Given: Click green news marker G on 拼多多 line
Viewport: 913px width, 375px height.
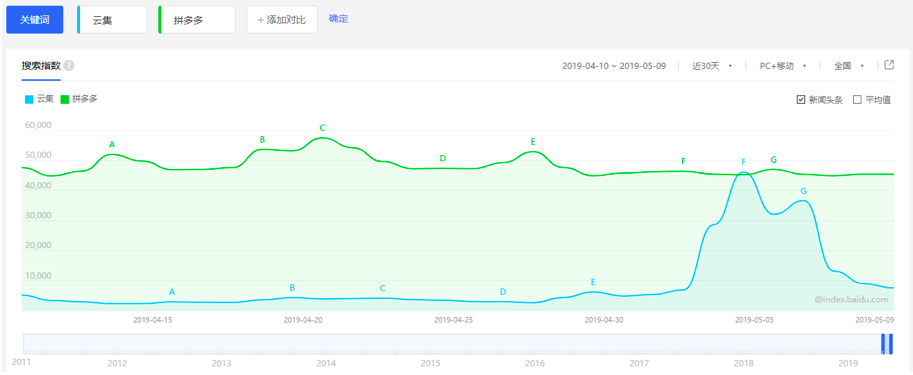Looking at the screenshot, I should 773,160.
